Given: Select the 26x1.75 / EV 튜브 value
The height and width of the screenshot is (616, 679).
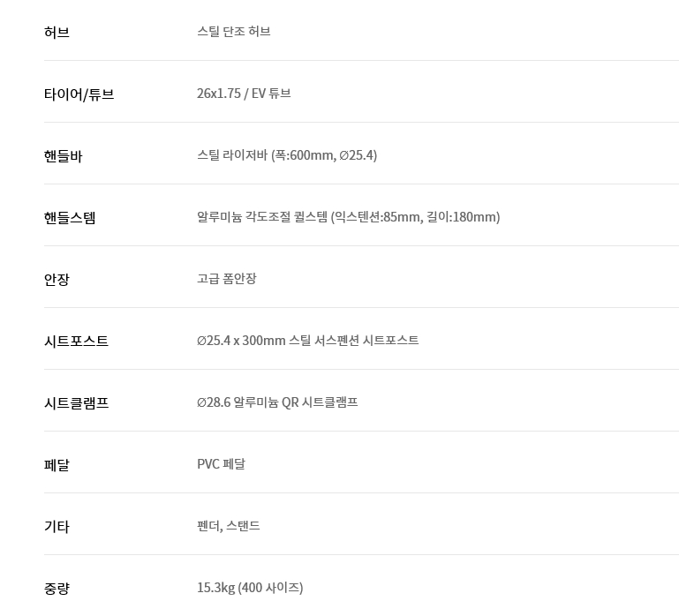Looking at the screenshot, I should (x=244, y=94).
